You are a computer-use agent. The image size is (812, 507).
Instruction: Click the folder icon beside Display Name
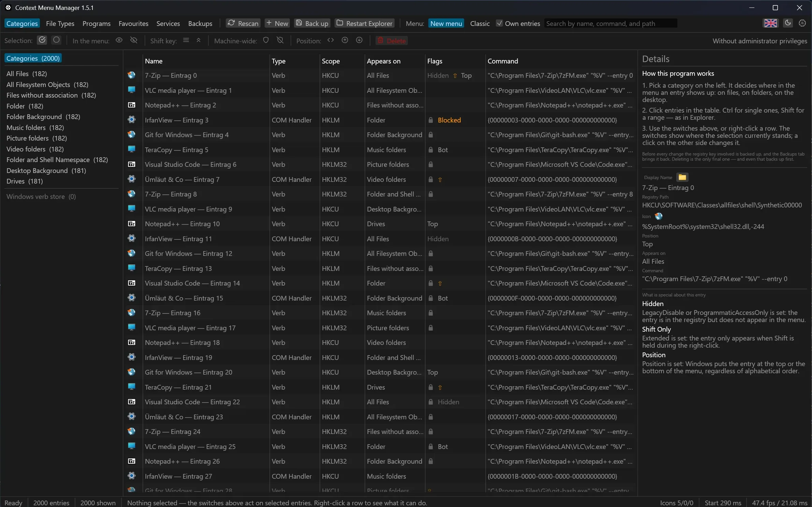[x=682, y=177]
